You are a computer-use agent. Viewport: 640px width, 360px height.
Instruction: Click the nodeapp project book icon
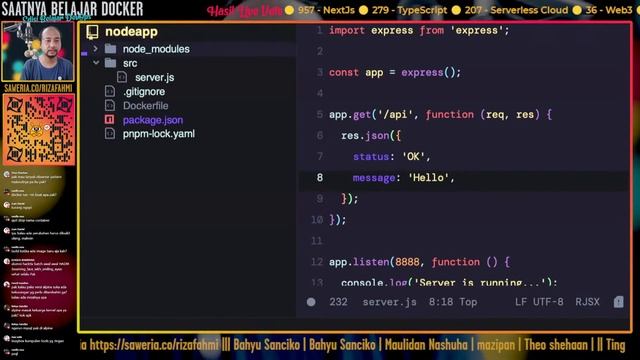coord(93,32)
